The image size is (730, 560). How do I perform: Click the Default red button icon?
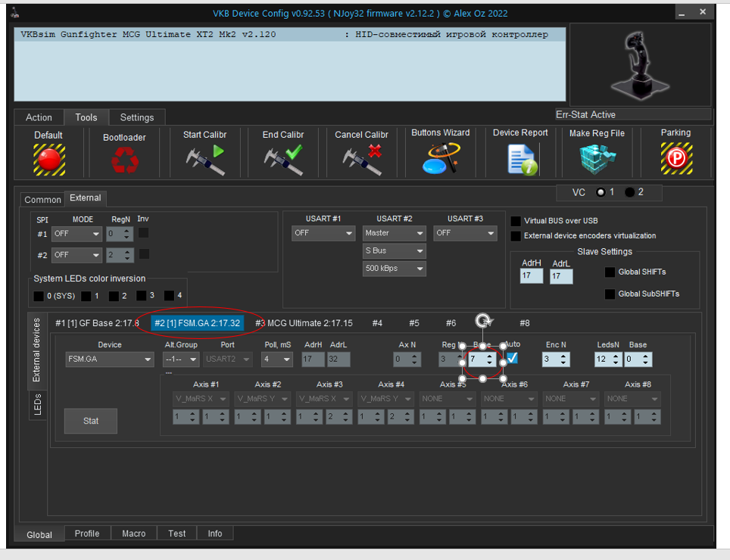click(x=49, y=160)
